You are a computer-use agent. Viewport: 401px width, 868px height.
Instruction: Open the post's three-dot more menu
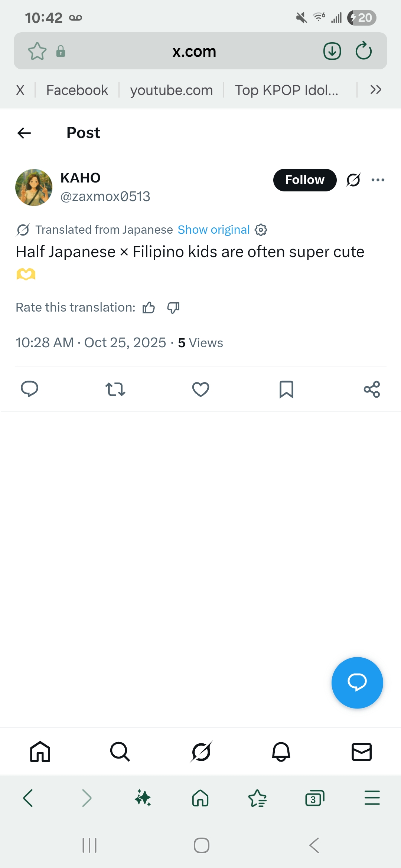378,180
